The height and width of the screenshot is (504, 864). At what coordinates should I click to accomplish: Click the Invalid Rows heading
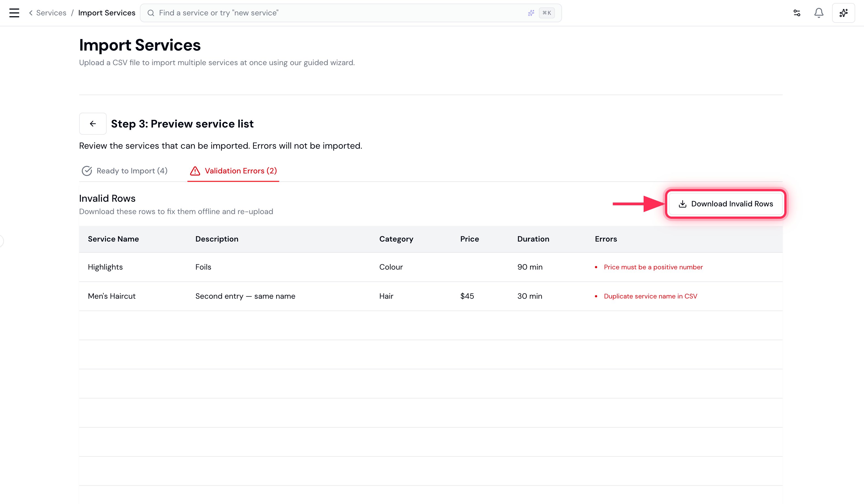pyautogui.click(x=107, y=198)
